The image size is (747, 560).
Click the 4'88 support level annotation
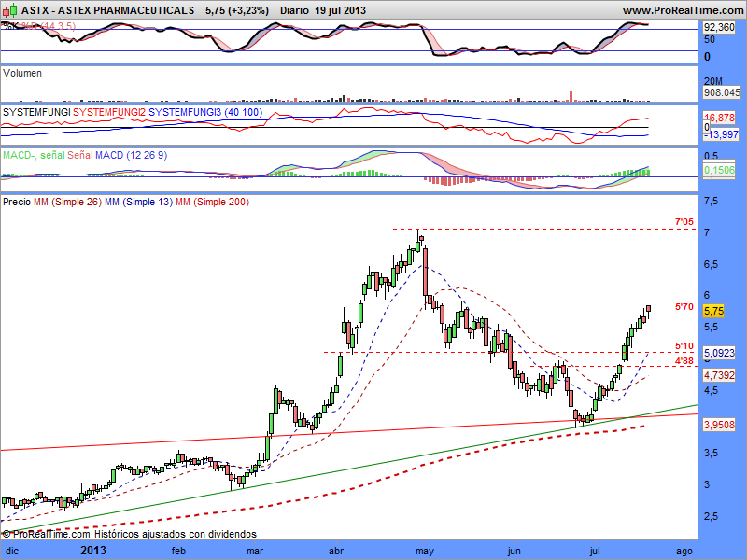pos(684,361)
